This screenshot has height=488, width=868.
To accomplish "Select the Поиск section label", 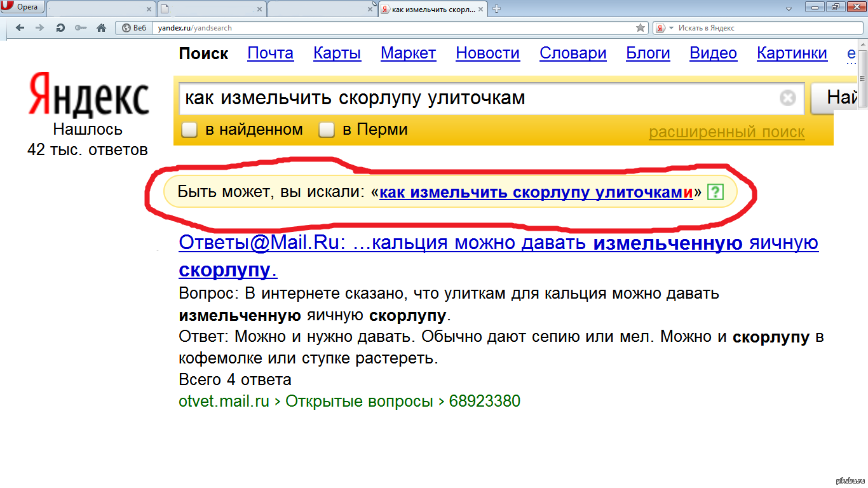I will click(x=203, y=53).
